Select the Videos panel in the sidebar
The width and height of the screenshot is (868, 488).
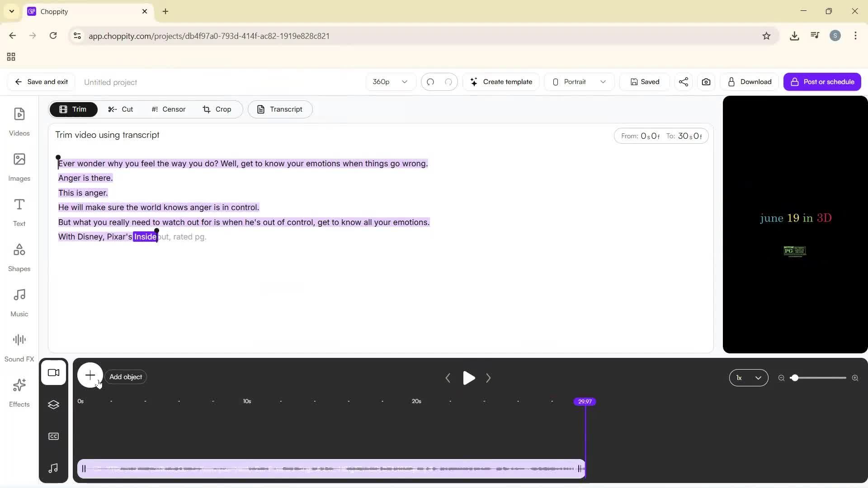19,121
